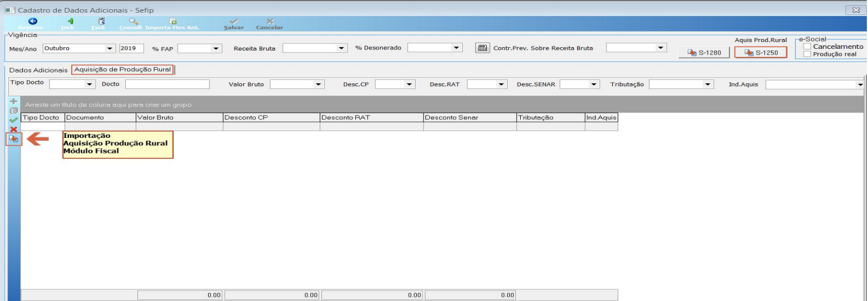Open the Tipo Docto dropdown

[x=90, y=84]
